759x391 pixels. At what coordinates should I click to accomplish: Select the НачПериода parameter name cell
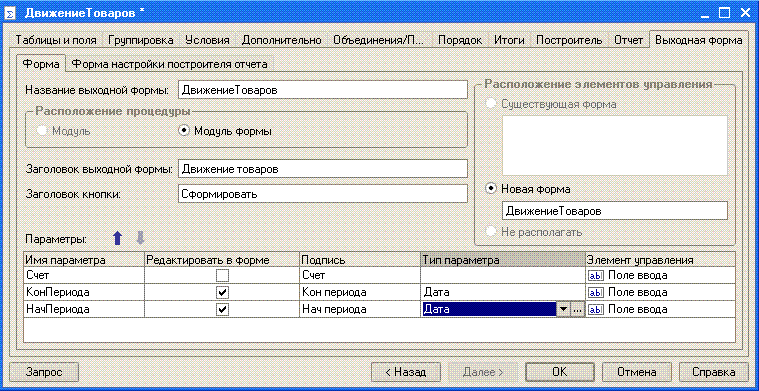(x=84, y=310)
